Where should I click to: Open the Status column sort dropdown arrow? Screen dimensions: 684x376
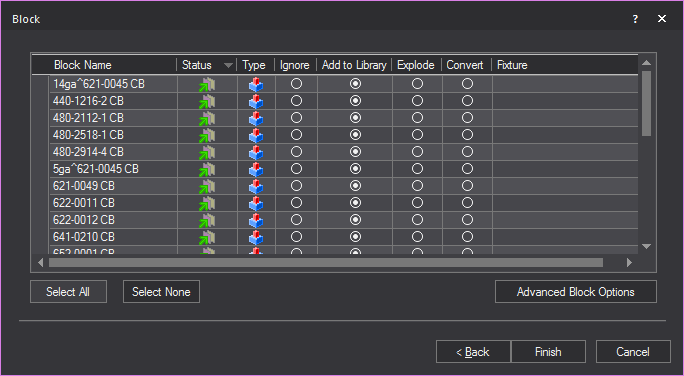click(228, 65)
